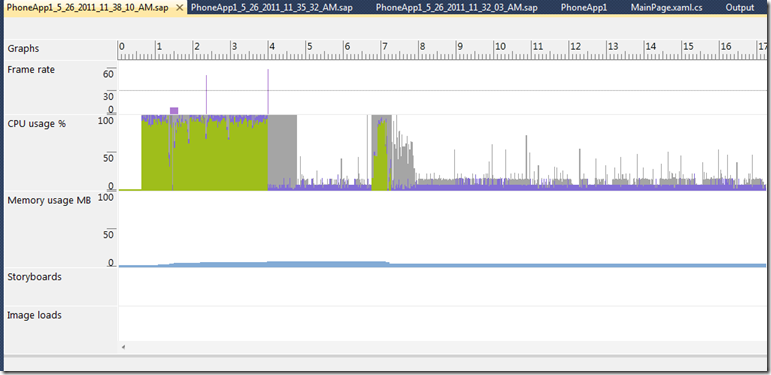This screenshot has height=375, width=771.
Task: Click the gray CPU block after 4 seconds
Action: pyautogui.click(x=282, y=150)
